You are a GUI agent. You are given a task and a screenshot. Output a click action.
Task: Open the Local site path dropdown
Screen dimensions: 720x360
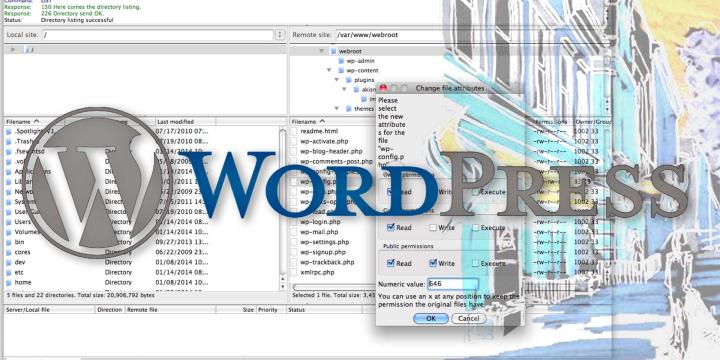tap(280, 35)
